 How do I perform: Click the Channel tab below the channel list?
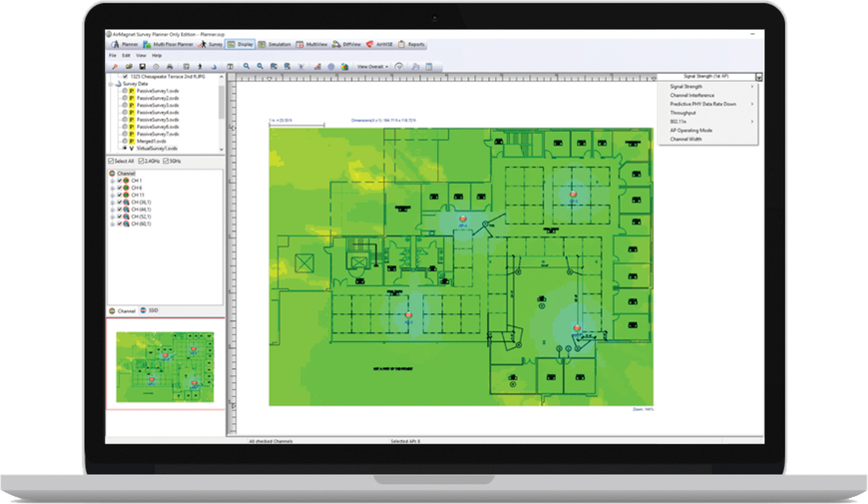click(122, 311)
